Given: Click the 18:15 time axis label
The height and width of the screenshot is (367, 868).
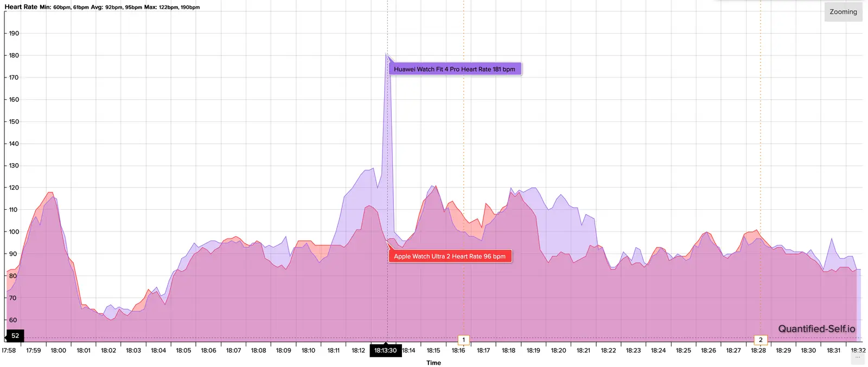Looking at the screenshot, I should coord(433,350).
